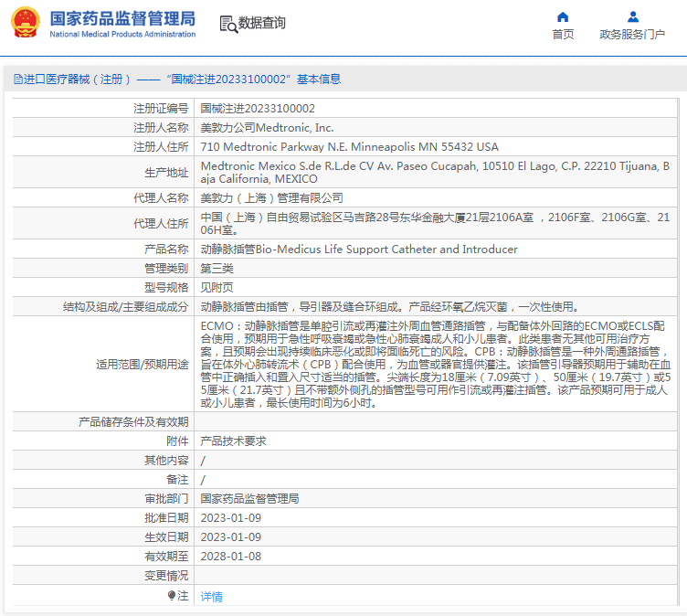Click the 审批部门 row label

[x=166, y=498]
